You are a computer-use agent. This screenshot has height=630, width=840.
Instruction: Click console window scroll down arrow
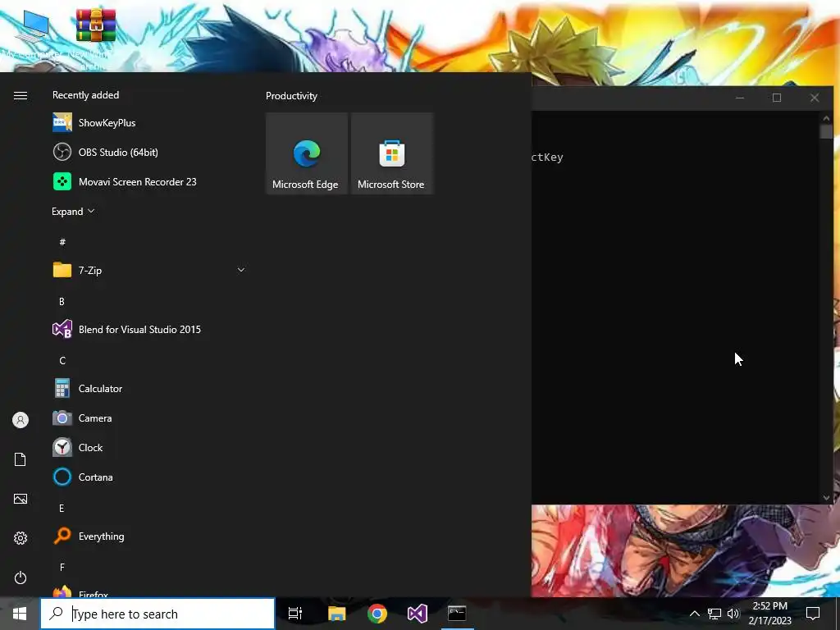[x=826, y=498]
